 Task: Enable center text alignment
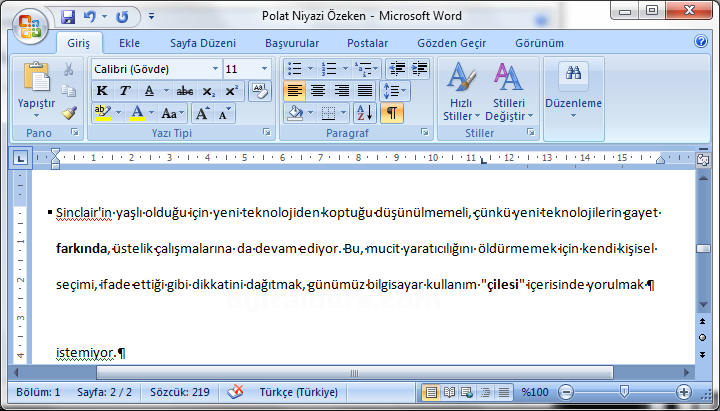(318, 91)
